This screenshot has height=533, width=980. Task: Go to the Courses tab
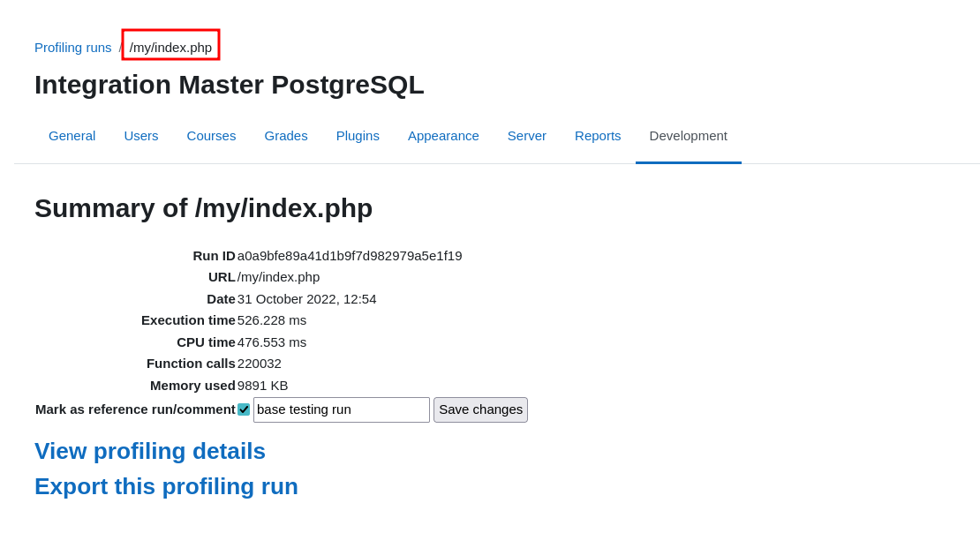point(211,136)
